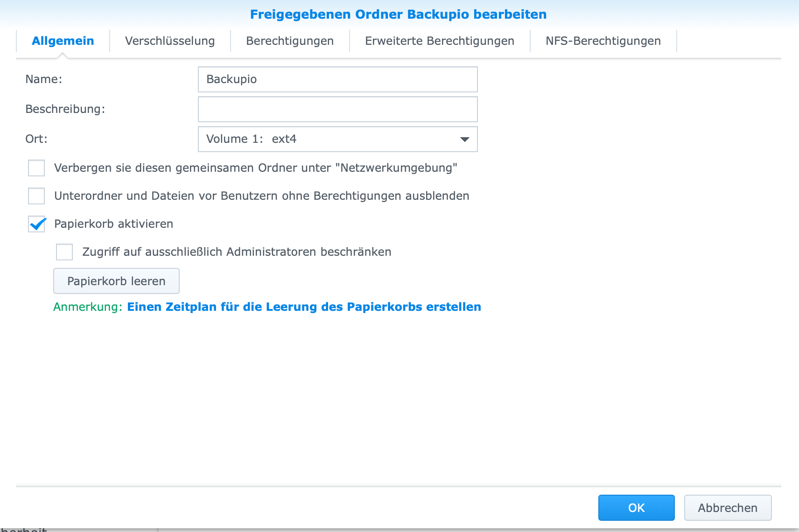Open the Berechtigungen tab

tap(289, 41)
